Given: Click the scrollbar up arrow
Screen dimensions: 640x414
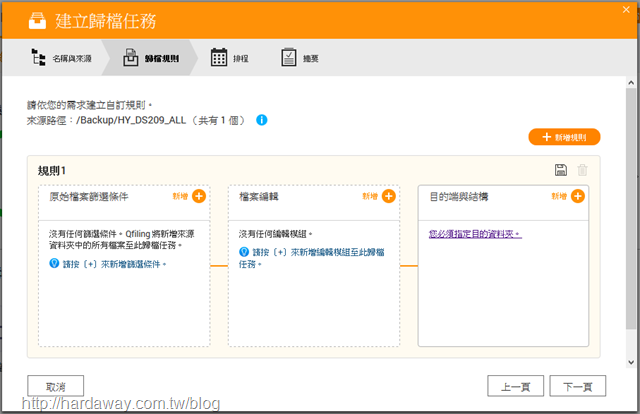Looking at the screenshot, I should [631, 82].
